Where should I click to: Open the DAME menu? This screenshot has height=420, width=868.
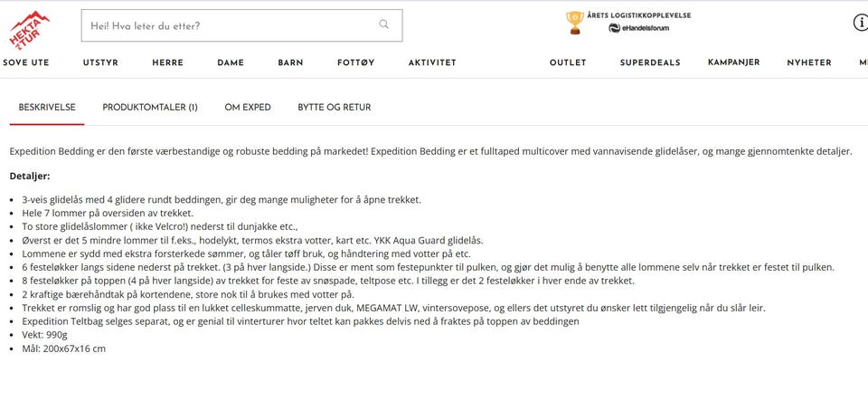[231, 63]
